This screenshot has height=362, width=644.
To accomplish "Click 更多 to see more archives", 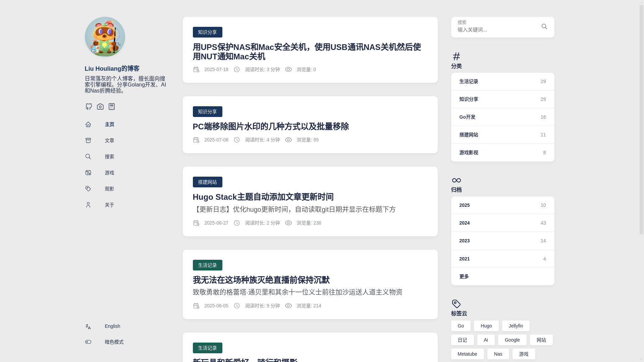I will pyautogui.click(x=502, y=277).
